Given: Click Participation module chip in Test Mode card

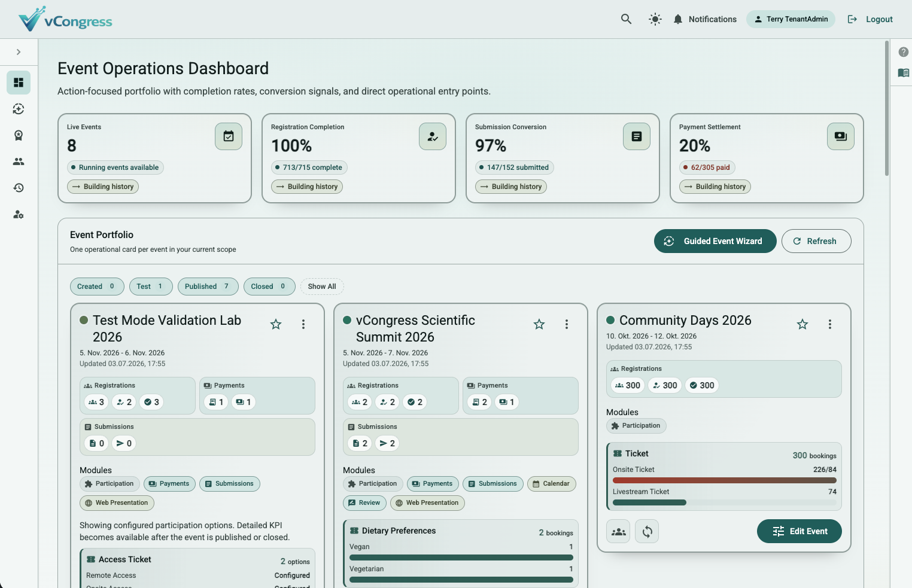Looking at the screenshot, I should [110, 484].
